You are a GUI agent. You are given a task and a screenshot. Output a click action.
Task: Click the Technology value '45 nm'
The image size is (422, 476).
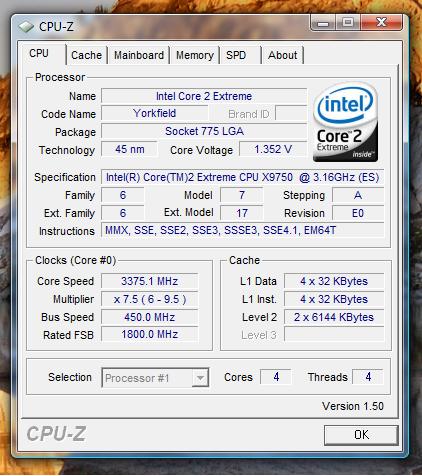129,149
